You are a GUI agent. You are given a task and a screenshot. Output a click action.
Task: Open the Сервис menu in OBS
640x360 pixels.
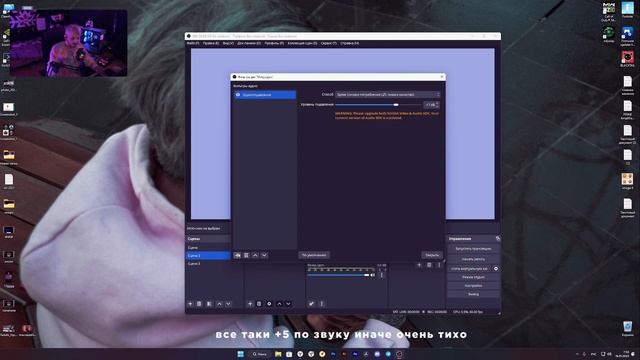(329, 43)
